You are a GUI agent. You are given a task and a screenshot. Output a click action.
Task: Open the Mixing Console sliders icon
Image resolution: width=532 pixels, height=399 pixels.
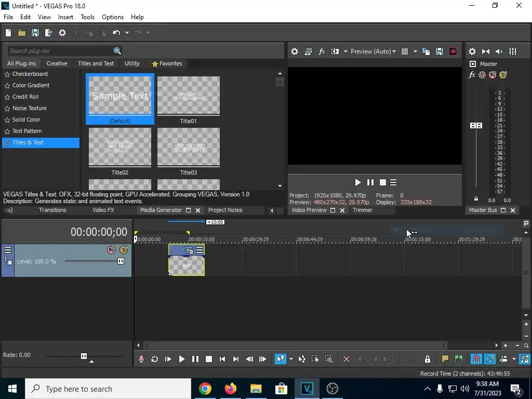(x=513, y=51)
